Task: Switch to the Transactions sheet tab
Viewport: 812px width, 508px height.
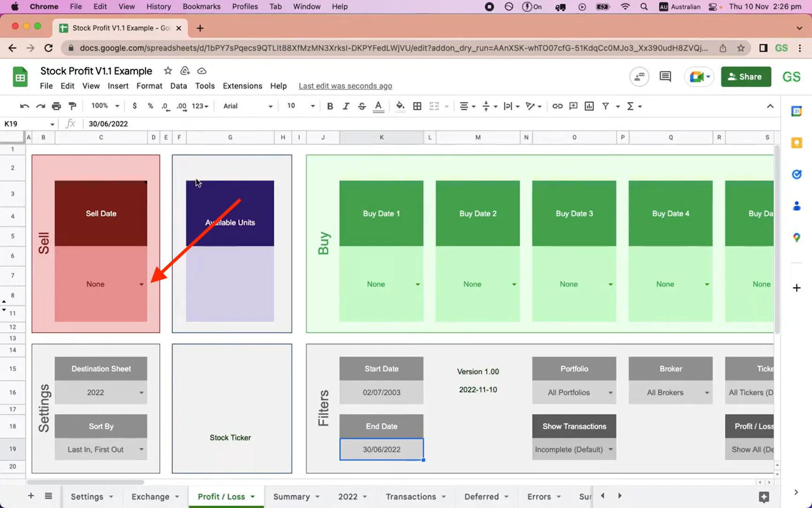Action: (411, 497)
